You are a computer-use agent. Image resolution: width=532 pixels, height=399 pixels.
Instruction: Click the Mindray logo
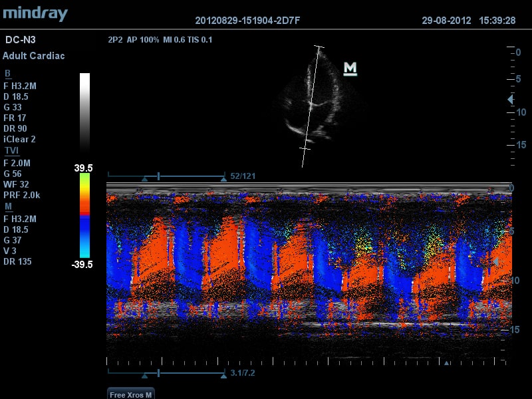point(35,13)
